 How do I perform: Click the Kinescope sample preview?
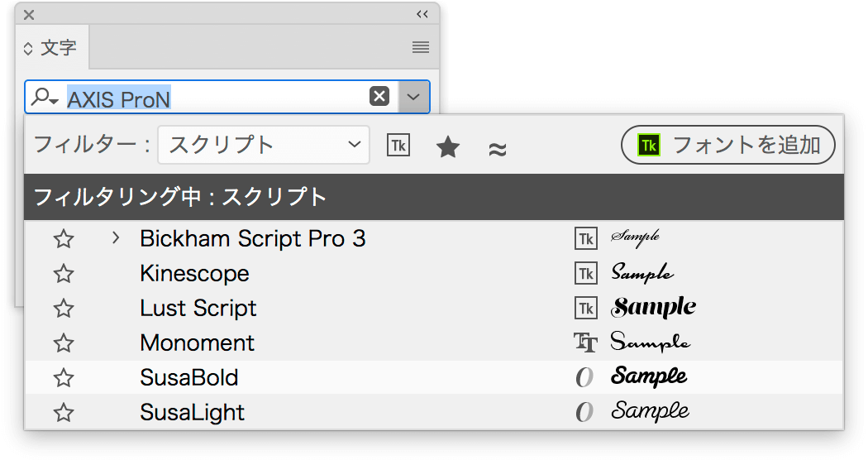(642, 272)
